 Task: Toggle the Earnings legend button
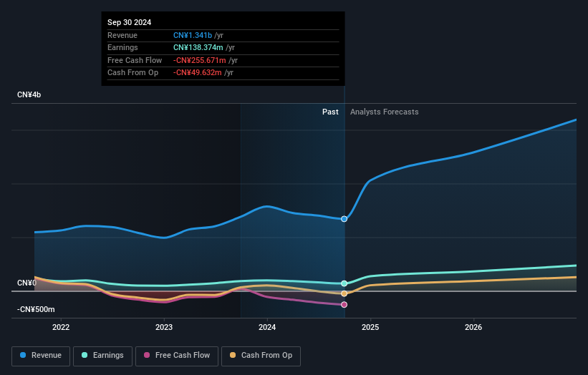102,356
